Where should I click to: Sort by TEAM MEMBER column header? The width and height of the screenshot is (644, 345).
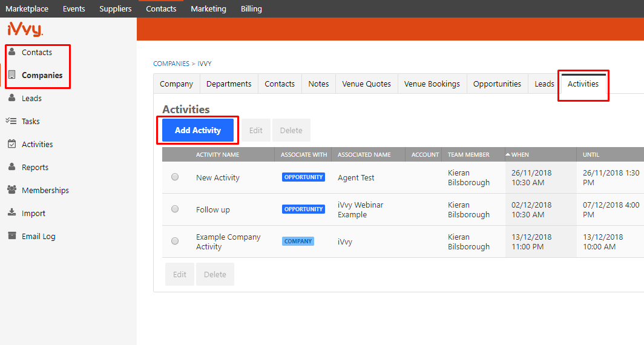[468, 154]
